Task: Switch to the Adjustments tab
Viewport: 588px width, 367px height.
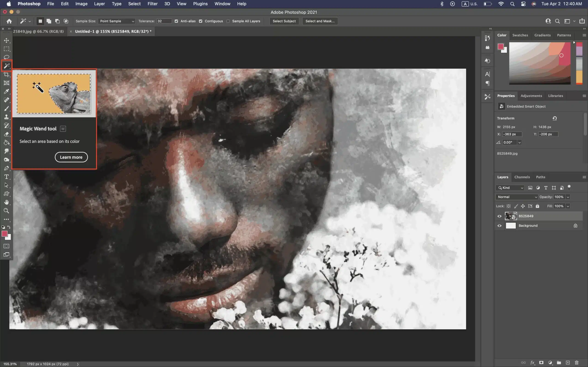Action: click(x=531, y=95)
